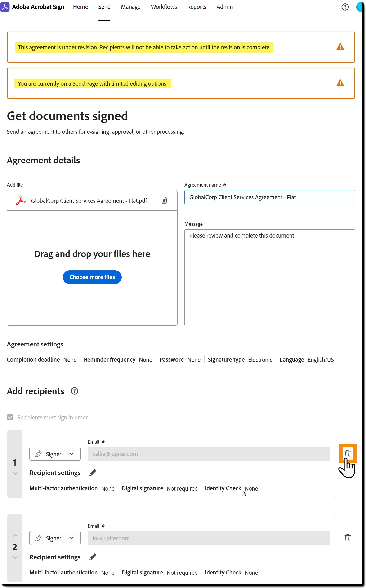366x588 pixels.
Task: Open help icon in top navigation
Action: click(x=345, y=7)
